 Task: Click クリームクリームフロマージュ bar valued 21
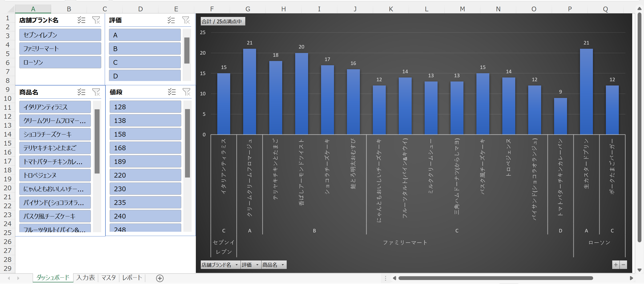pos(250,91)
